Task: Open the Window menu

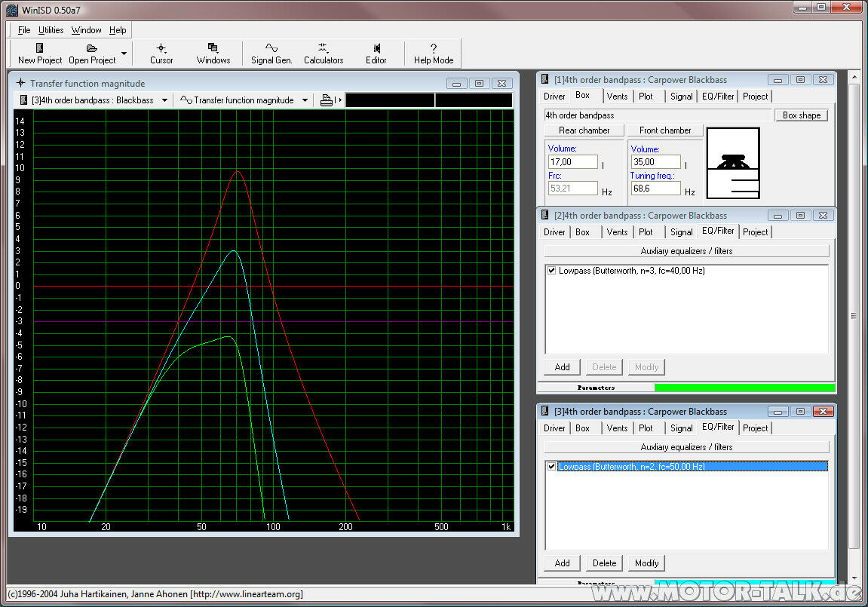Action: click(x=86, y=30)
